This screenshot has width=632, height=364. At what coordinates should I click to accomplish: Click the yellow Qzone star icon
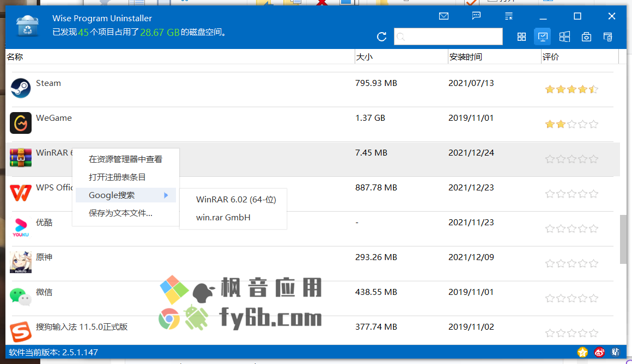point(582,353)
